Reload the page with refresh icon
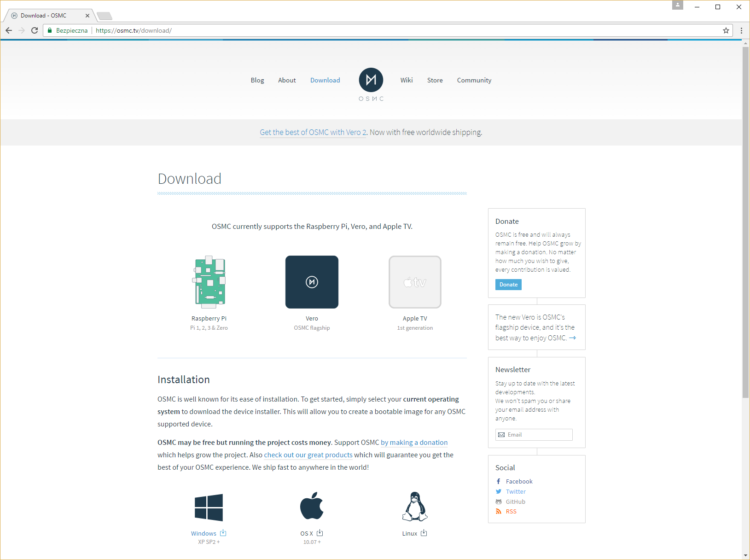The height and width of the screenshot is (560, 750). click(35, 30)
